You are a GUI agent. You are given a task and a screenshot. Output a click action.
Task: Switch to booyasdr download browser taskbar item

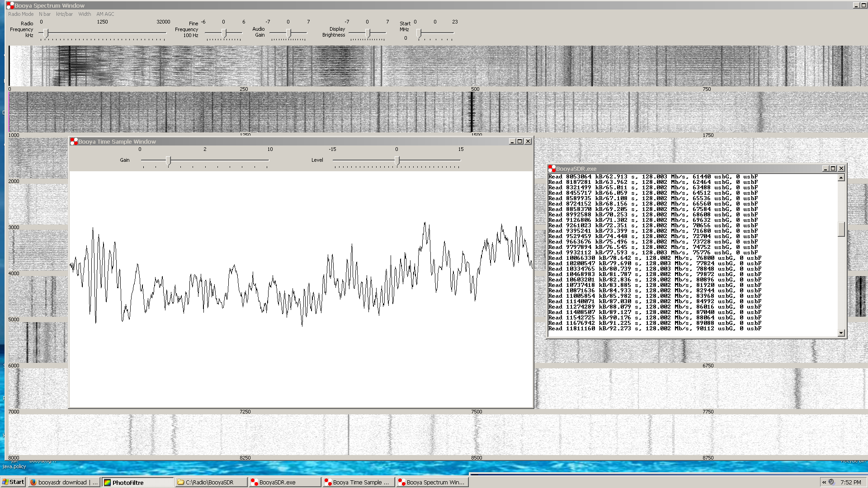click(64, 482)
